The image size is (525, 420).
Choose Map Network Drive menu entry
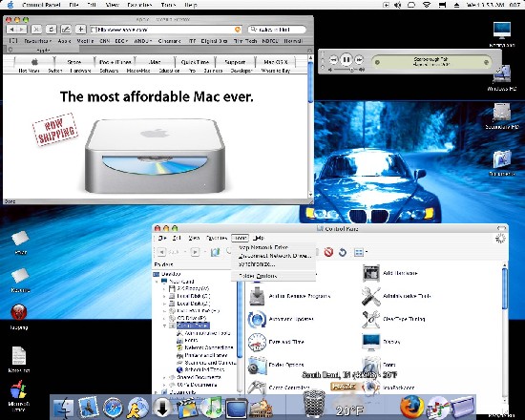pyautogui.click(x=263, y=247)
